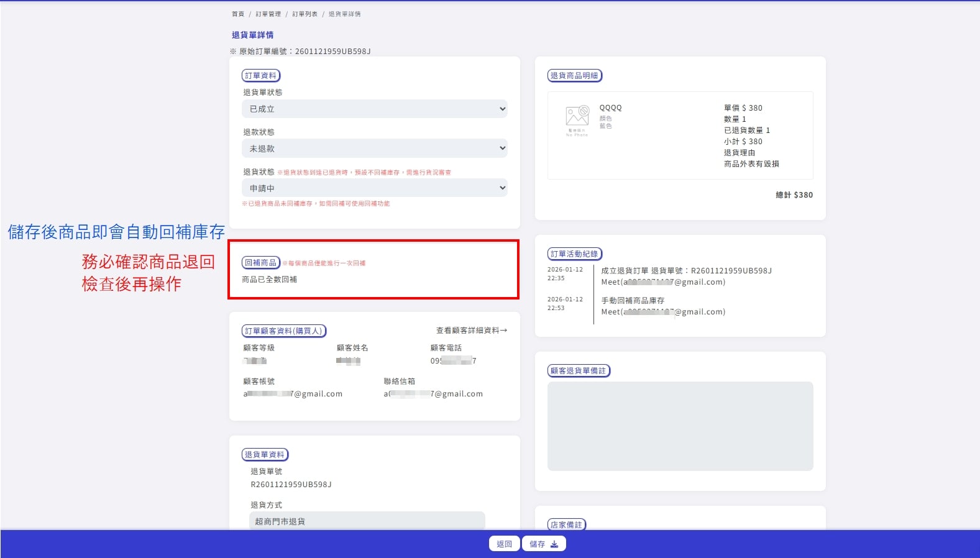This screenshot has width=980, height=558.
Task: Click the 商品已全數回補 status text
Action: tap(269, 280)
